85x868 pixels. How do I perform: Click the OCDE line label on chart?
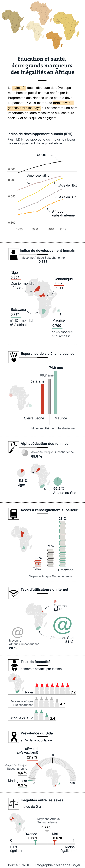click(x=41, y=155)
